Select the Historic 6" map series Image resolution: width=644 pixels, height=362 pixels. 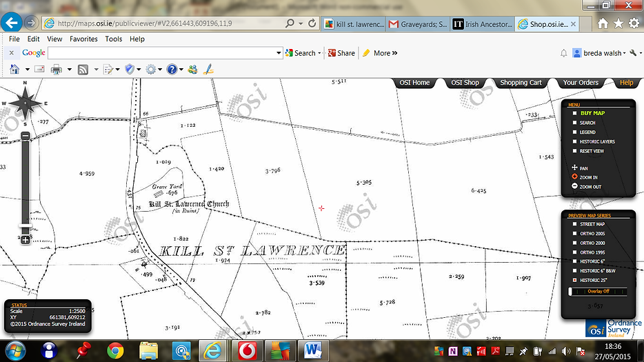[x=574, y=261]
